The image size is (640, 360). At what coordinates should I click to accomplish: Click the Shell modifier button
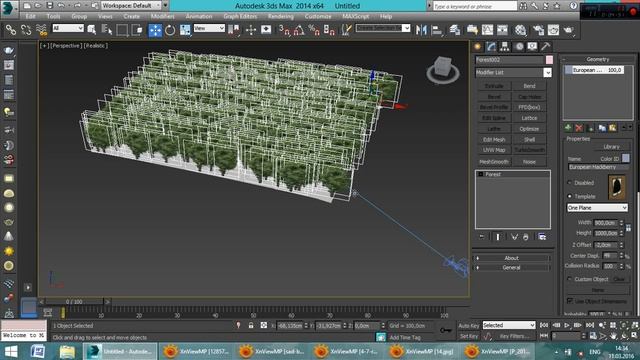tap(529, 140)
